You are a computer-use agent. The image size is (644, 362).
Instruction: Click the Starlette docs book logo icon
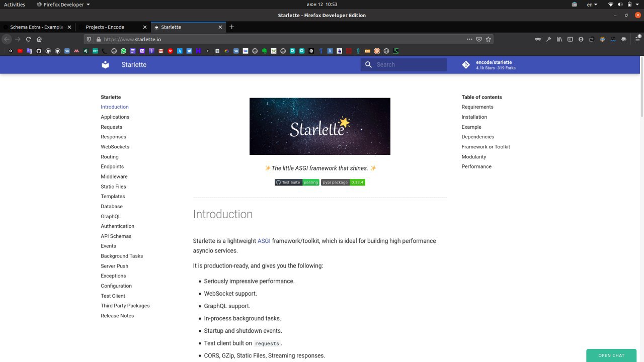pos(105,64)
